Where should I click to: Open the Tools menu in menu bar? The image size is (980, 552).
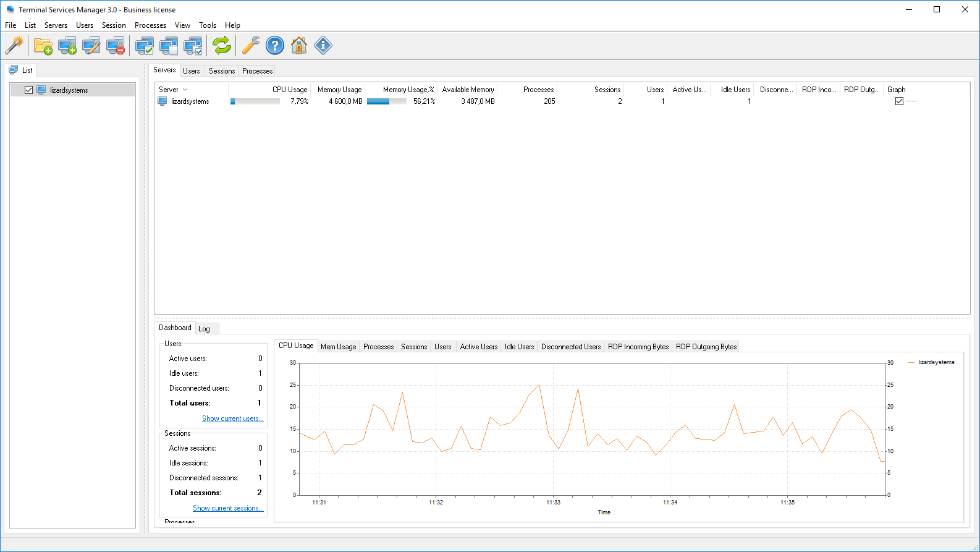click(x=207, y=25)
